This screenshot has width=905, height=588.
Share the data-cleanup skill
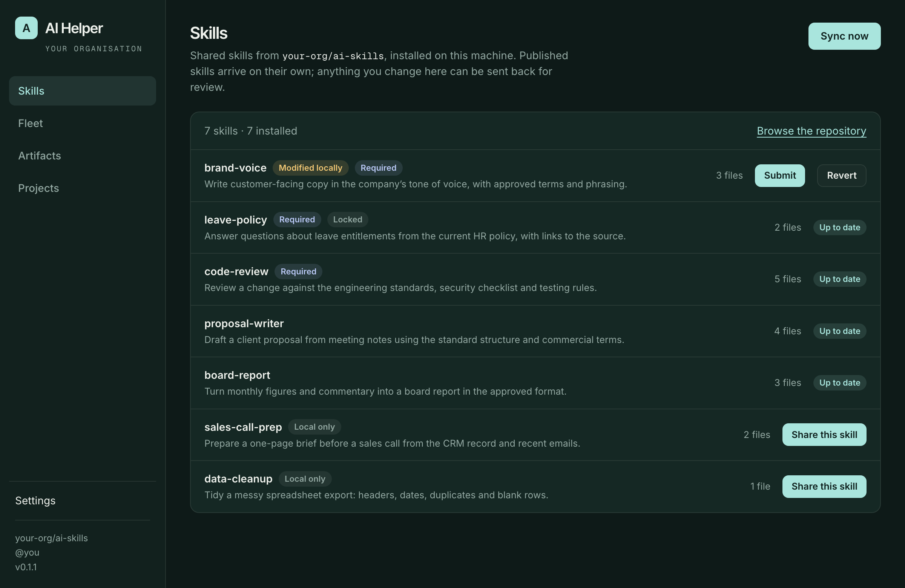(x=824, y=487)
